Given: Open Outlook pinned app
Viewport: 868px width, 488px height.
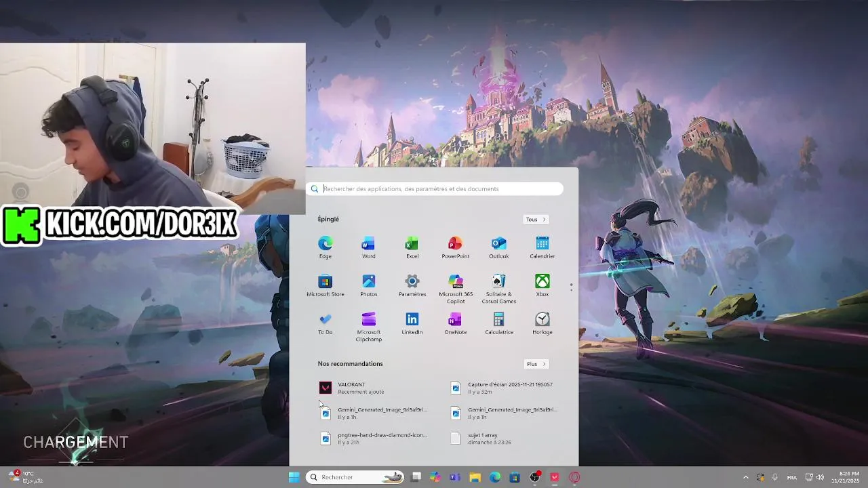Looking at the screenshot, I should pyautogui.click(x=499, y=247).
